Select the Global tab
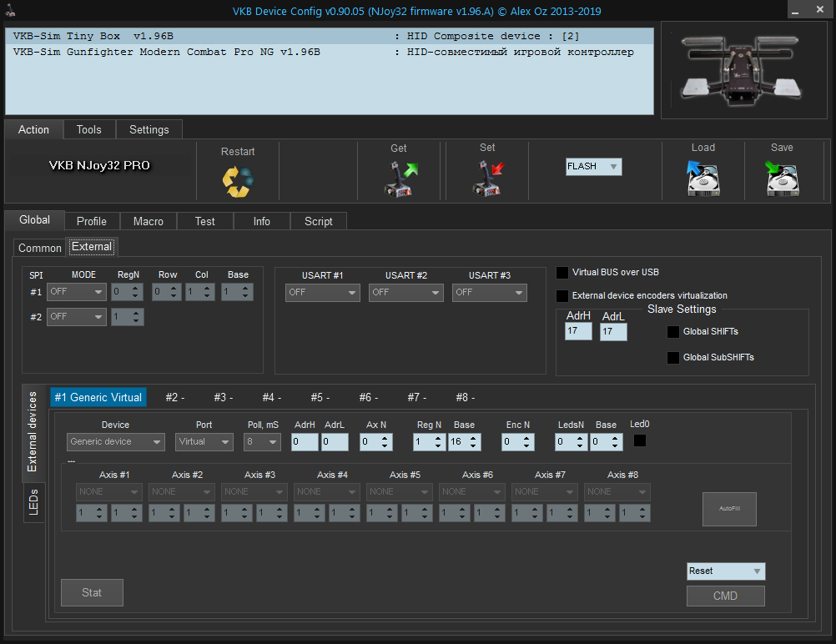This screenshot has height=644, width=836. point(35,219)
